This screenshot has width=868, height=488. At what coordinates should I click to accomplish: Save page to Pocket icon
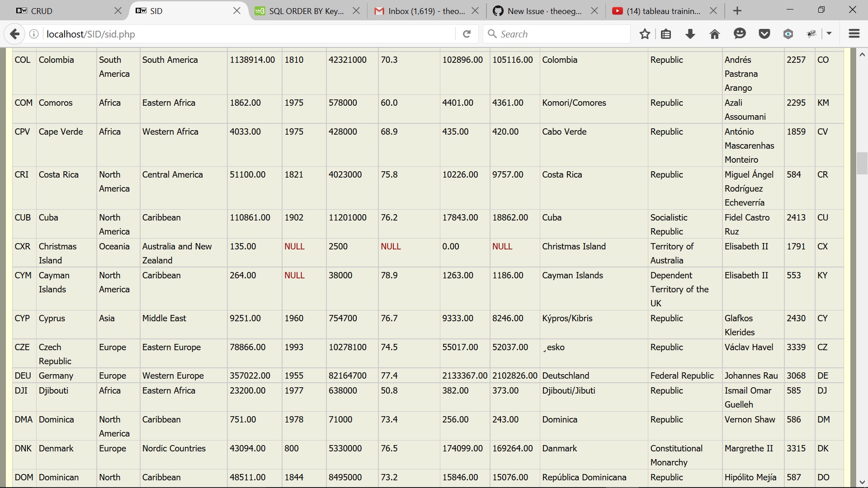tap(764, 34)
